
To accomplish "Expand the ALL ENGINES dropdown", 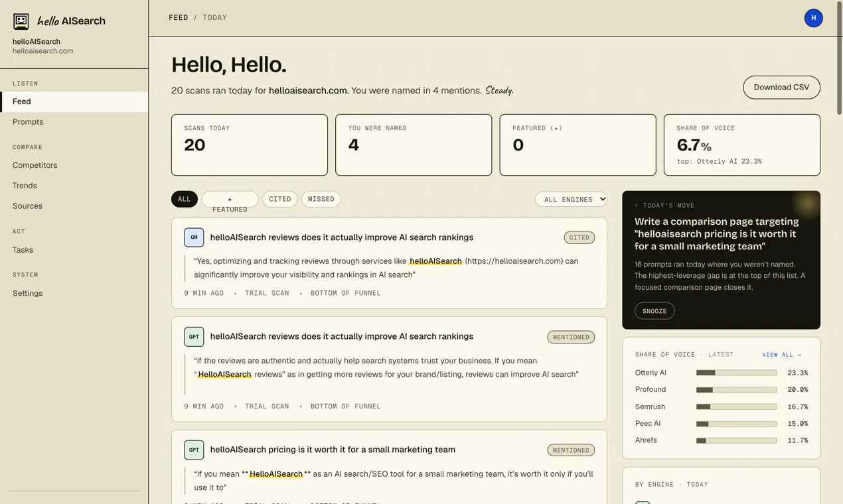I will 571,199.
